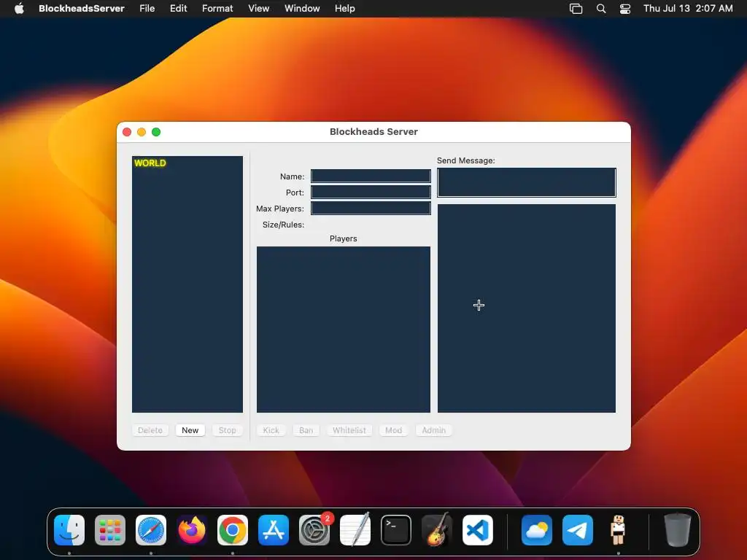The height and width of the screenshot is (560, 747).
Task: Open the Window menu
Action: click(x=302, y=9)
